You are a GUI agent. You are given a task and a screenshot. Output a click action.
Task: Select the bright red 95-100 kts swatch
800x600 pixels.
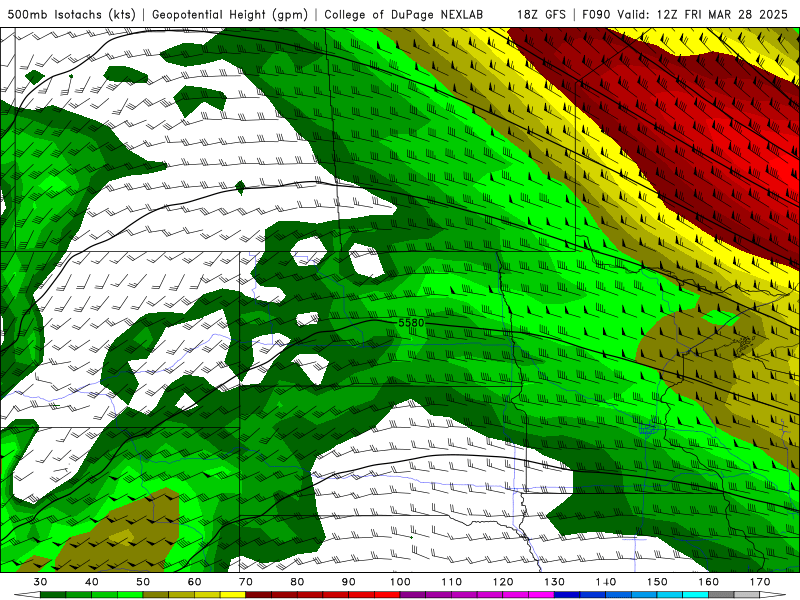tap(387, 595)
